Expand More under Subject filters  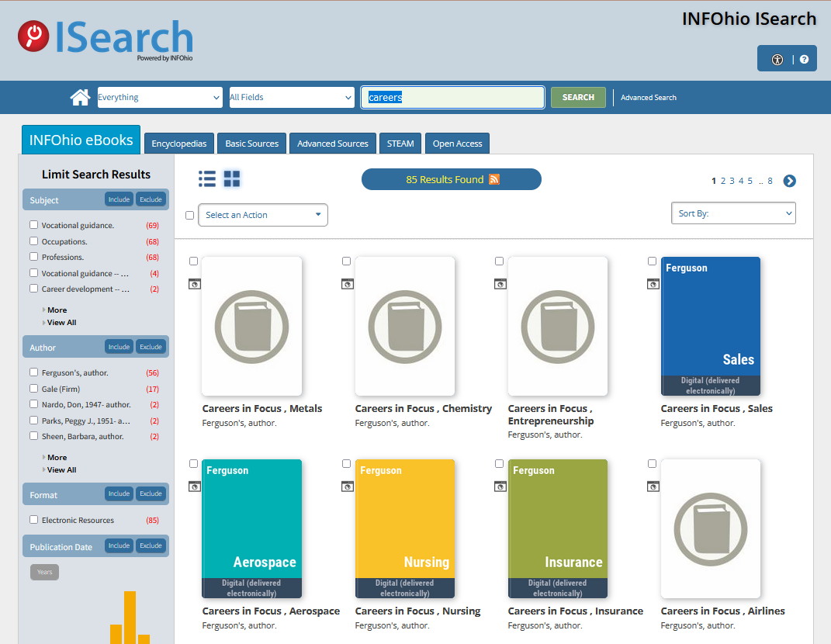pyautogui.click(x=57, y=310)
